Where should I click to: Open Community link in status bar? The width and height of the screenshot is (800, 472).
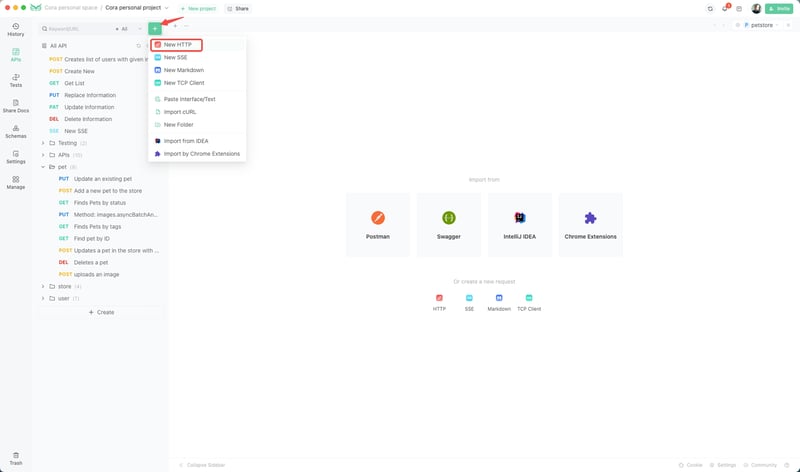point(760,465)
